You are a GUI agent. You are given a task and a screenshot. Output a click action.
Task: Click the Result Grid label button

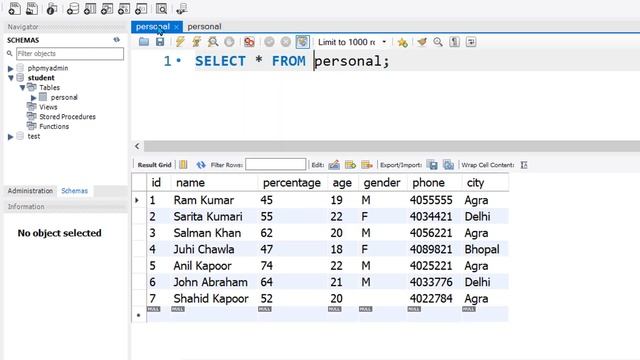(154, 165)
